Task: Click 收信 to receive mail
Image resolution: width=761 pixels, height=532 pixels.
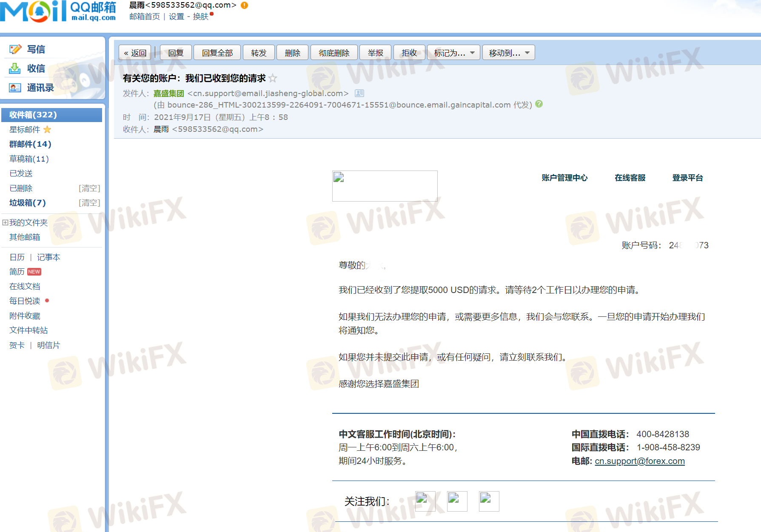Action: point(36,68)
